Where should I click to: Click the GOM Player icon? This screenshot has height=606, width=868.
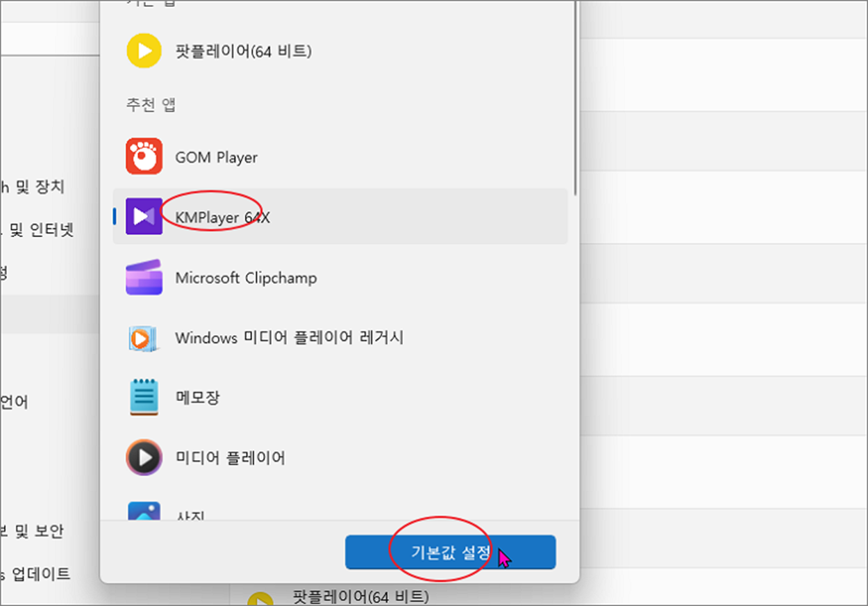tap(144, 156)
